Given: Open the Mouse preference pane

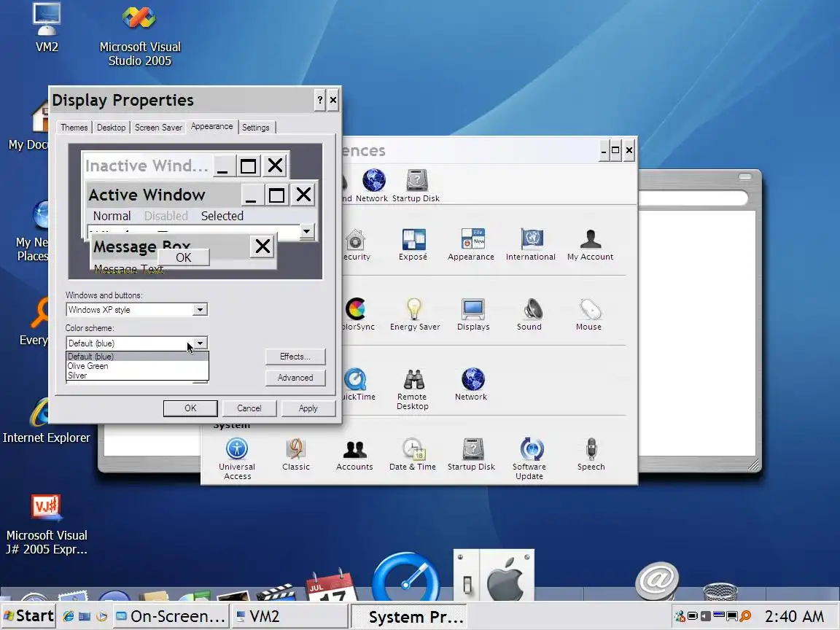Looking at the screenshot, I should pos(588,314).
